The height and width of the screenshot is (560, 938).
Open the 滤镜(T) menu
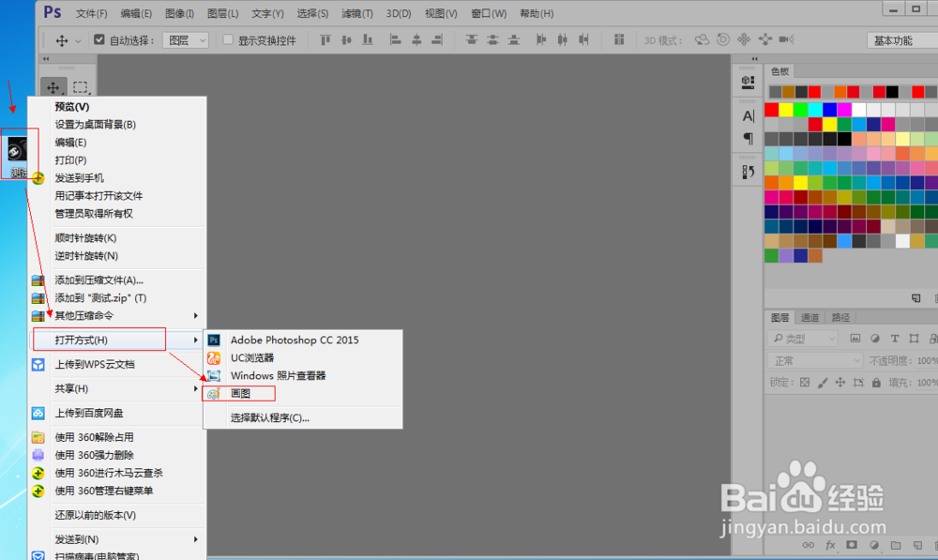(x=357, y=13)
